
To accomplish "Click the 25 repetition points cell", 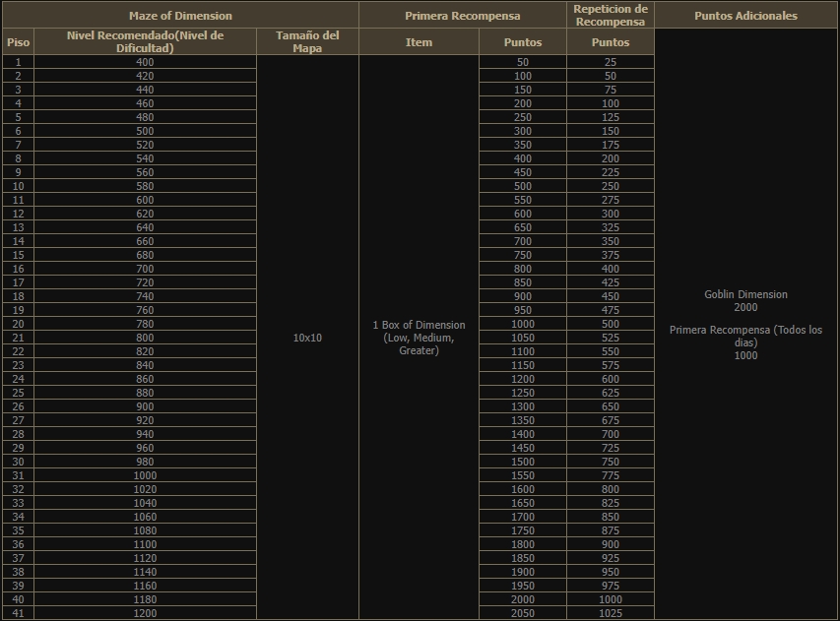I will tap(611, 62).
